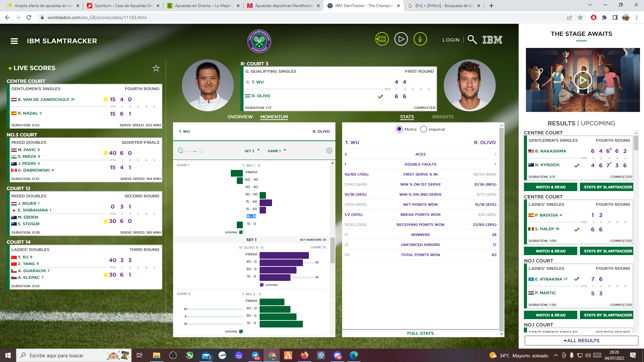The width and height of the screenshot is (644, 362).
Task: Click the LOGIN link
Action: click(451, 40)
